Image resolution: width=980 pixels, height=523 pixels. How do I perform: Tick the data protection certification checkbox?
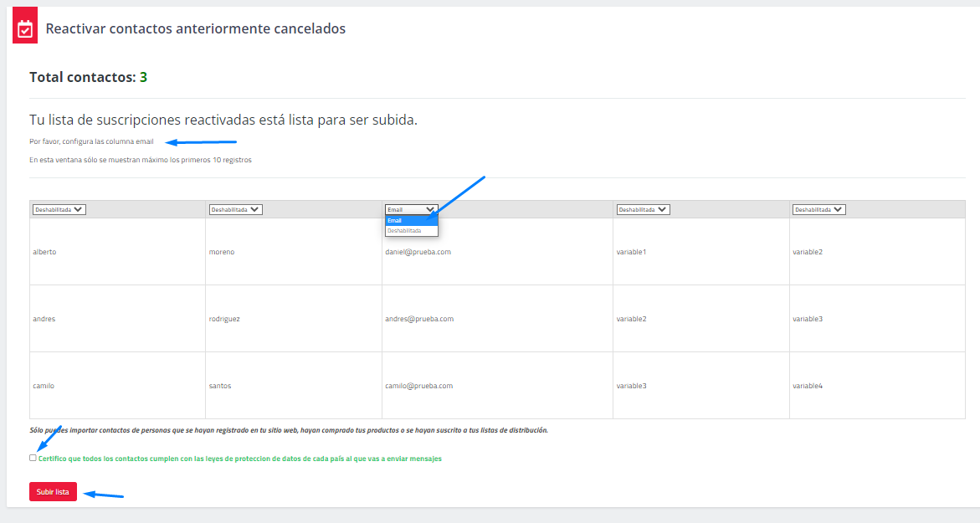(33, 458)
